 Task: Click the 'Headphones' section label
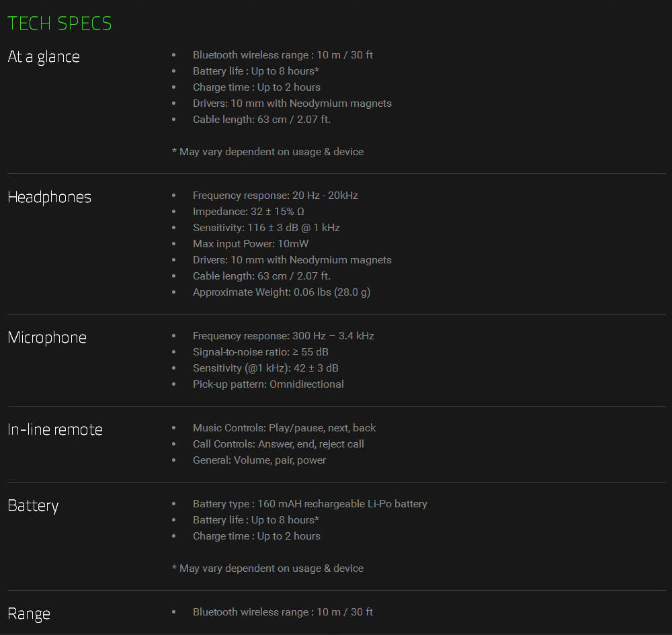tap(49, 197)
